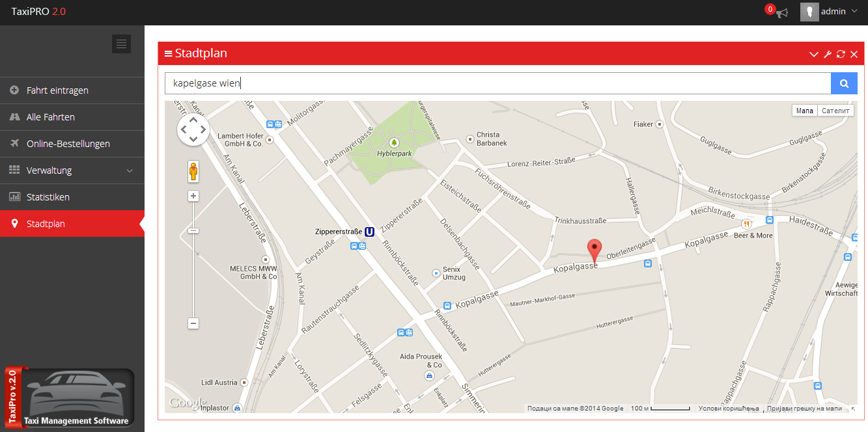Image resolution: width=868 pixels, height=432 pixels.
Task: Click the TaxiPro Taxi Management Software logo
Action: [x=69, y=397]
